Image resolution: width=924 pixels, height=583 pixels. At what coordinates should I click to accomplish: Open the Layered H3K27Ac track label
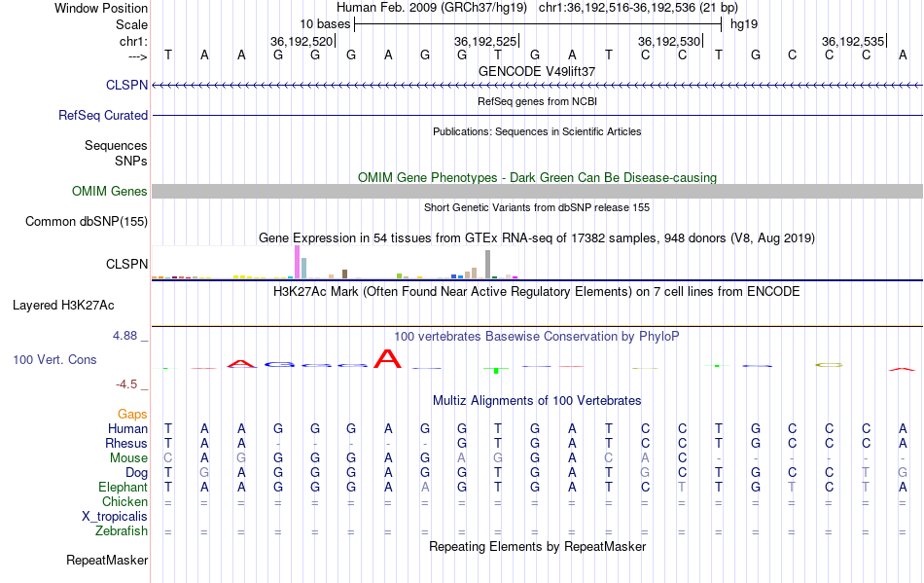pyautogui.click(x=63, y=305)
